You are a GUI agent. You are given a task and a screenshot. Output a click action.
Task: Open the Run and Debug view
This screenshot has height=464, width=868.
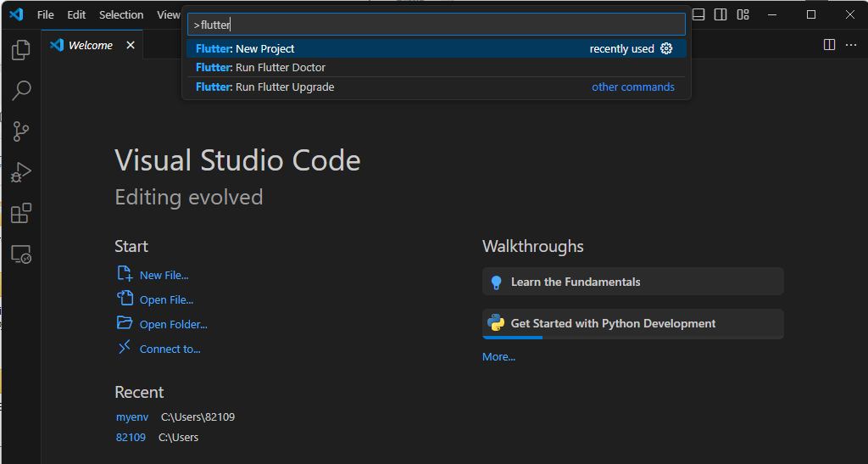tap(20, 172)
